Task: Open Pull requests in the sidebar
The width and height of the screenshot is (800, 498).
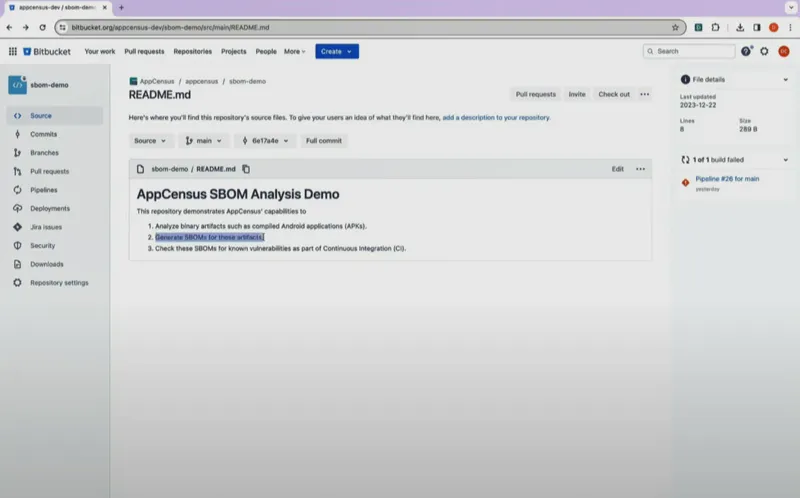Action: pos(55,171)
